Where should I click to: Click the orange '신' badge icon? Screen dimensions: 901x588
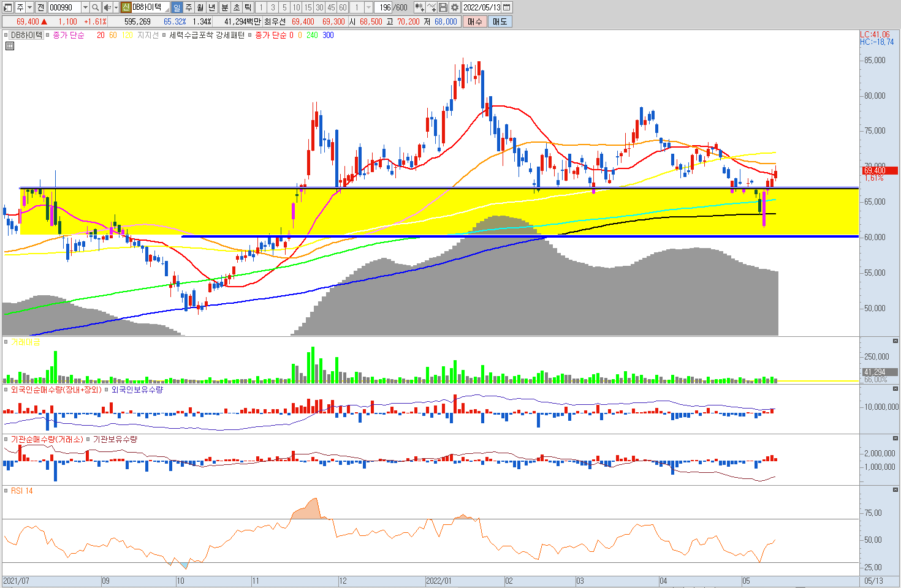coord(126,7)
